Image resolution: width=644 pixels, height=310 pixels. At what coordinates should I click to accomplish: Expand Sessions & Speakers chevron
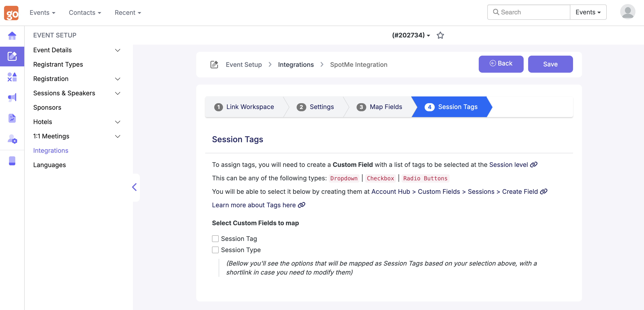(117, 93)
